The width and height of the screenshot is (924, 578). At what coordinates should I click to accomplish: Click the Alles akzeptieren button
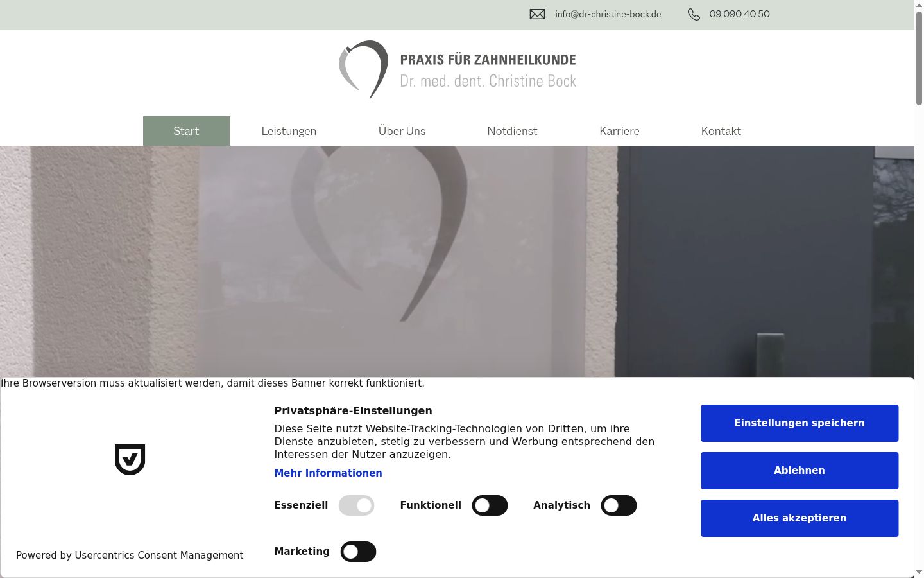pos(800,518)
